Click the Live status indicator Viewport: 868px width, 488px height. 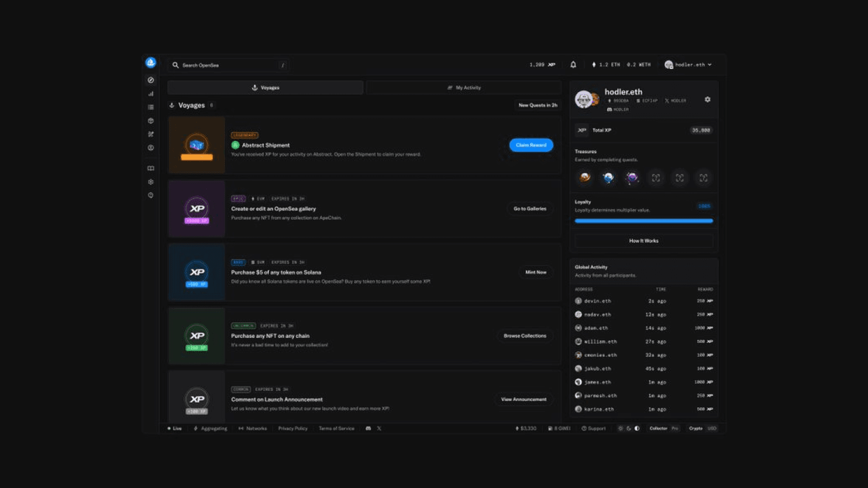coord(175,428)
